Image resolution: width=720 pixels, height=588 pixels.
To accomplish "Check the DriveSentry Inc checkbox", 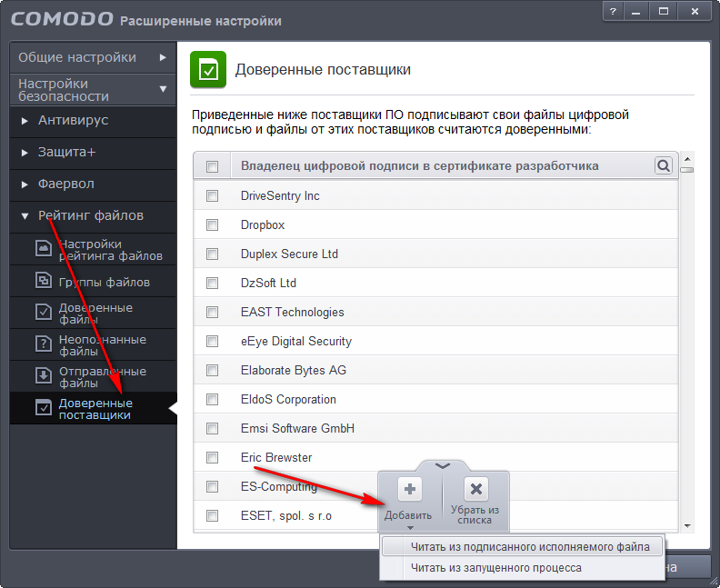I will point(212,196).
